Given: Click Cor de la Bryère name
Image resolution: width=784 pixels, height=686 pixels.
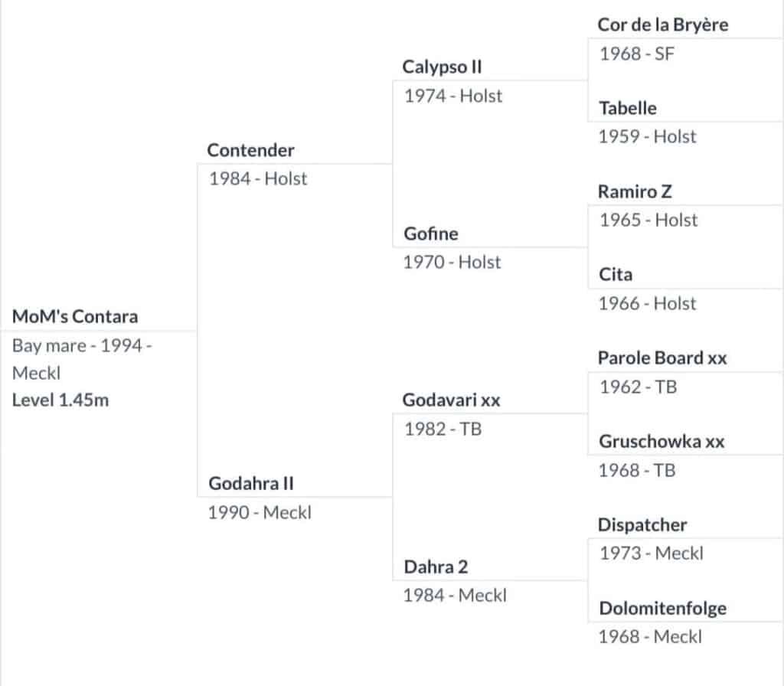Looking at the screenshot, I should (663, 24).
